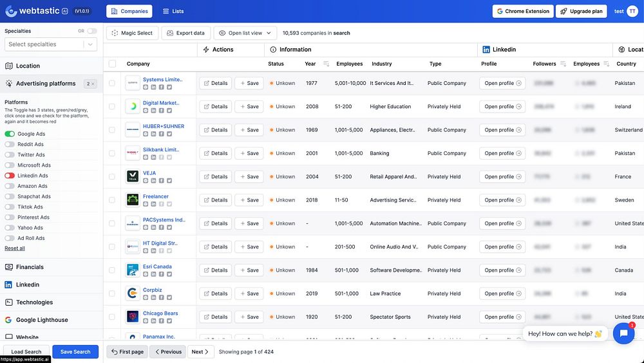Go to the First page
The height and width of the screenshot is (363, 644).
click(128, 352)
